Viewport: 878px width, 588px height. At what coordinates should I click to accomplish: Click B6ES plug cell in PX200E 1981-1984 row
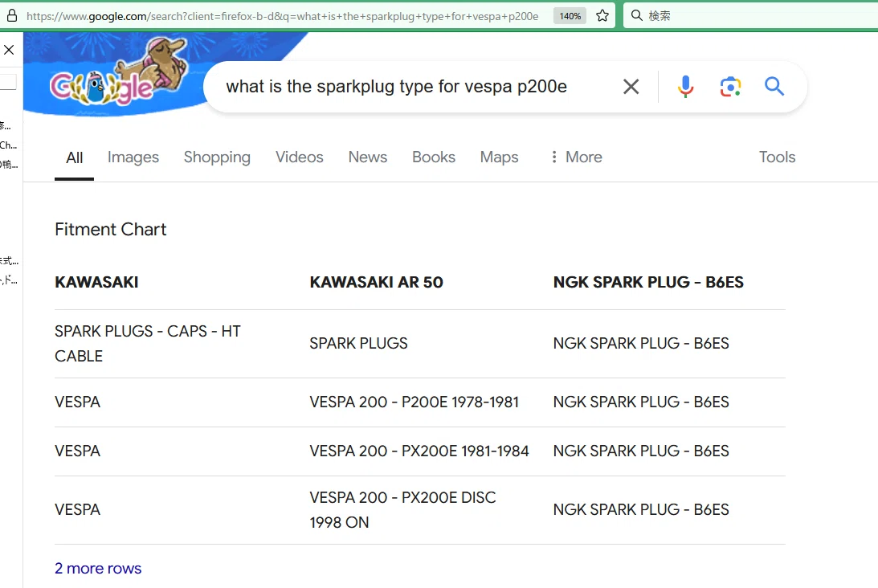point(641,451)
